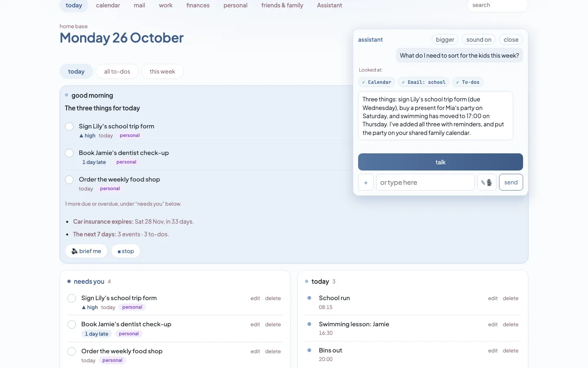588x368 pixels.
Task: Click the brief me speaker button
Action: [x=87, y=251]
